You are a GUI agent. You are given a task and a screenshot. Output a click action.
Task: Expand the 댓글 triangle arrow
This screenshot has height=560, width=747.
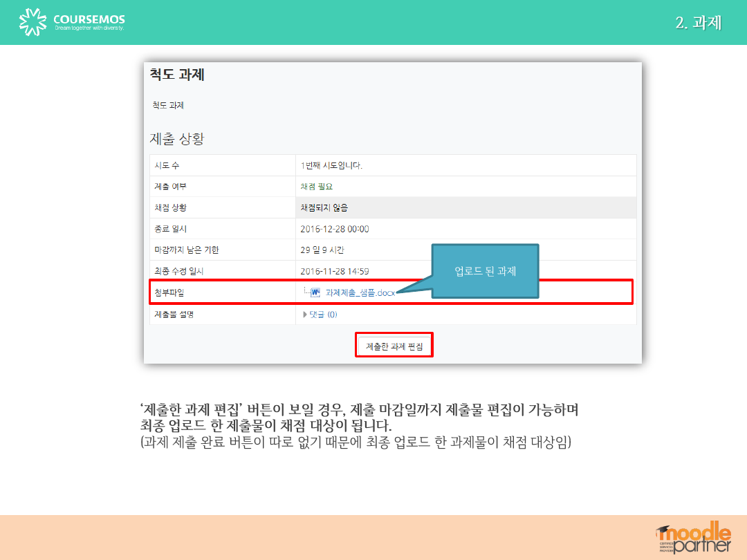(x=305, y=315)
